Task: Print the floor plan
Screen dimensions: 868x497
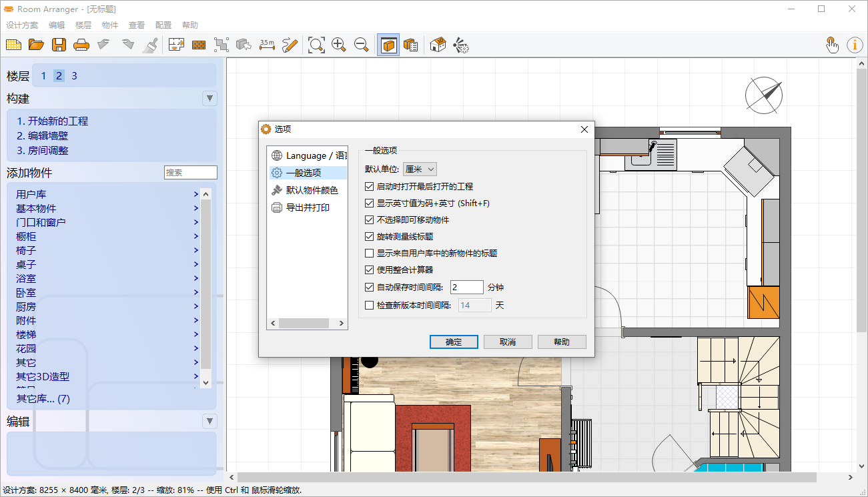Action: [80, 45]
